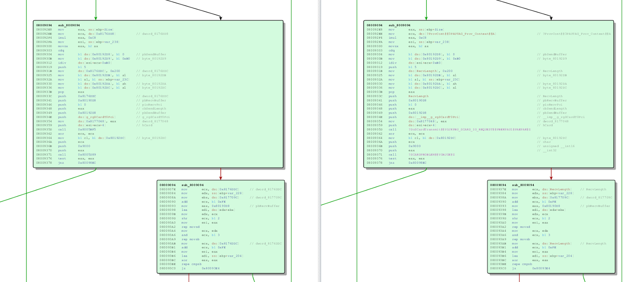Image resolution: width=644 pixels, height=282 pixels.
Task: Click the '// unsigned __int16' comment
Action: pyautogui.click(x=556, y=146)
